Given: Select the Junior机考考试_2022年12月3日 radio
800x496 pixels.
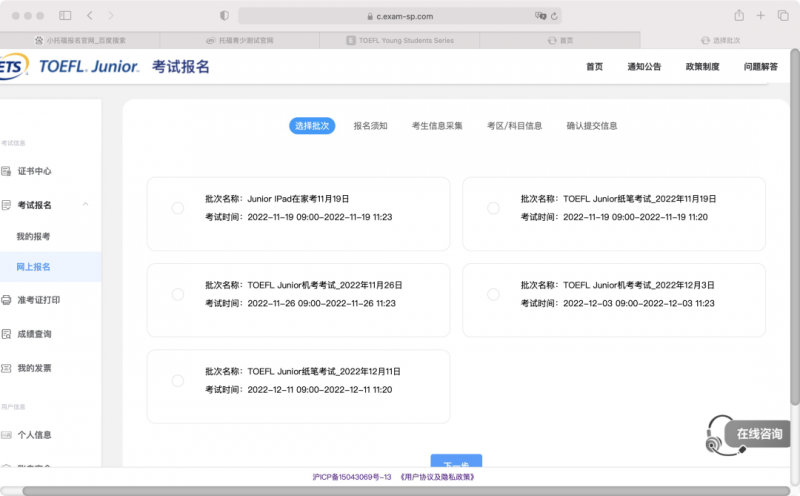Looking at the screenshot, I should [x=493, y=294].
